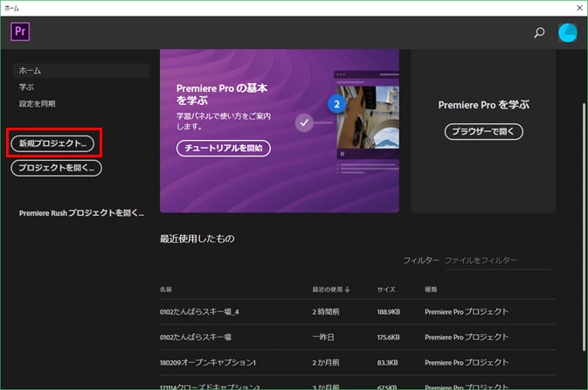588x390 pixels.
Task: Click the Premiere Pro を学ぶ card title
Action: pos(484,105)
